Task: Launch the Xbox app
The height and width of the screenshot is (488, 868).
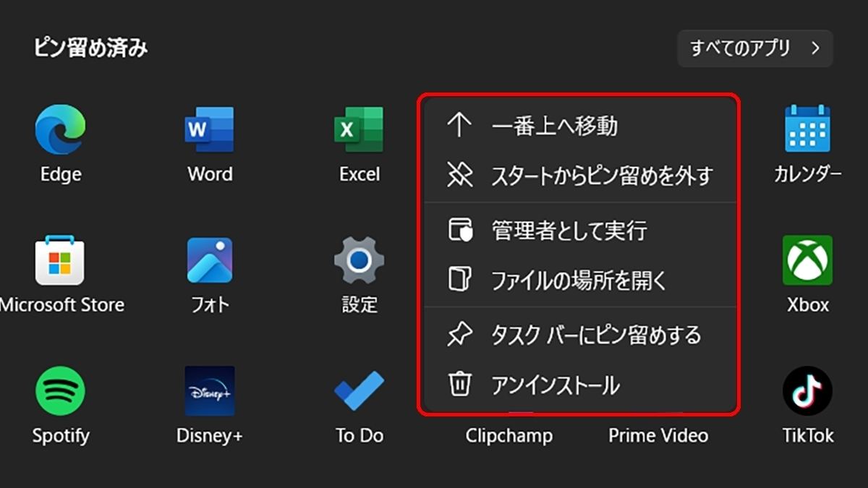Action: 807,260
